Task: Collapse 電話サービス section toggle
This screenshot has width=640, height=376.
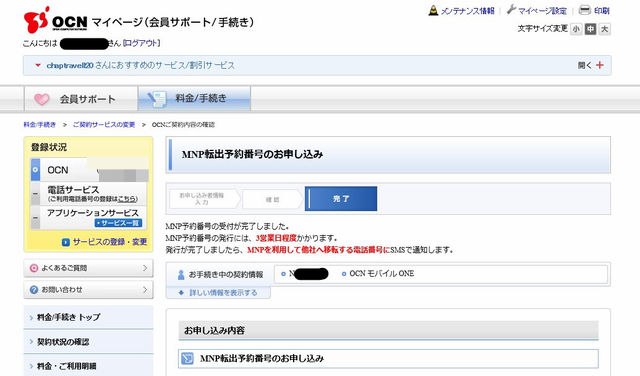Action: click(36, 194)
